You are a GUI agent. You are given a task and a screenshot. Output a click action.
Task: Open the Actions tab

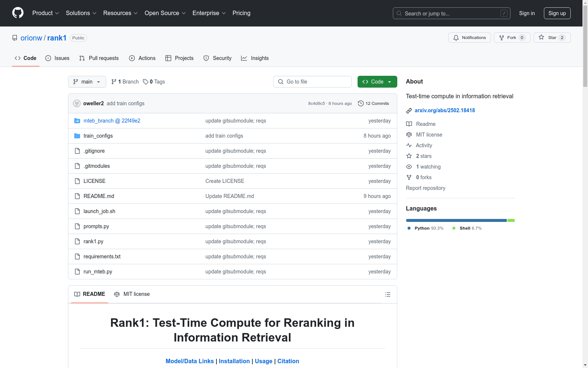click(x=142, y=58)
